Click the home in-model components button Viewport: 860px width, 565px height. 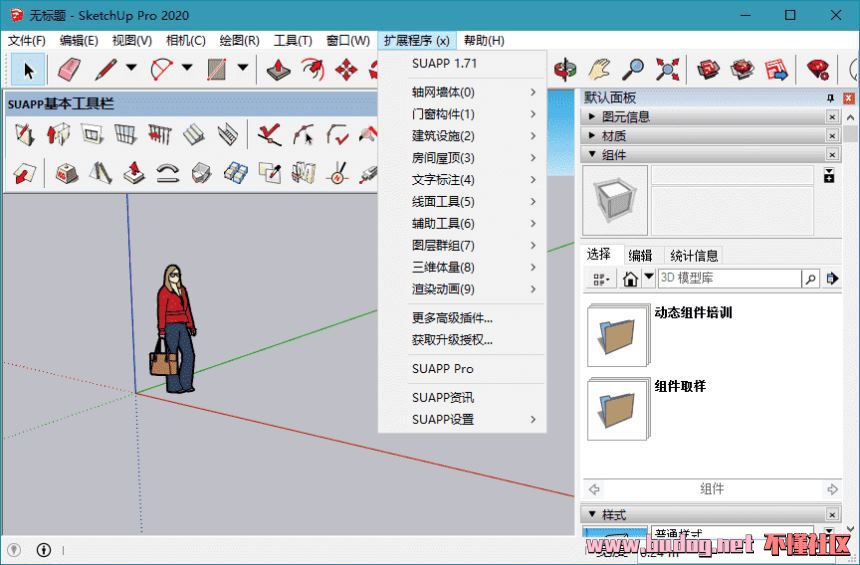click(x=630, y=279)
